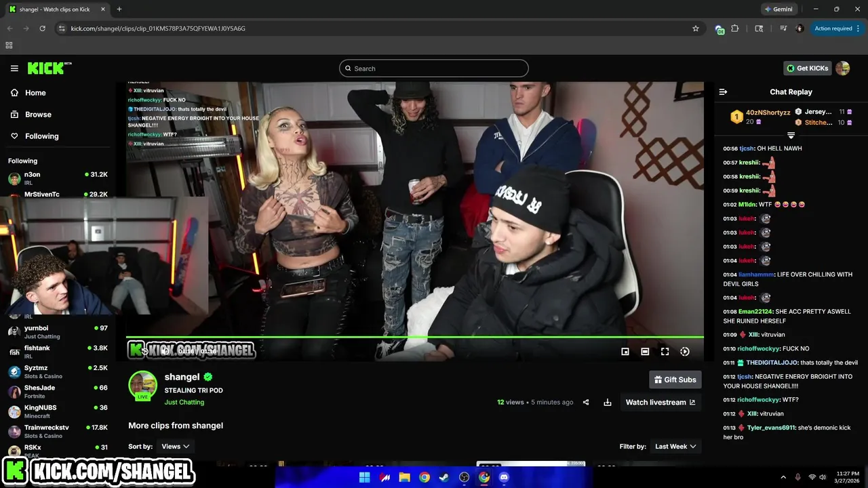The height and width of the screenshot is (488, 868).
Task: Share this clip
Action: pyautogui.click(x=586, y=402)
